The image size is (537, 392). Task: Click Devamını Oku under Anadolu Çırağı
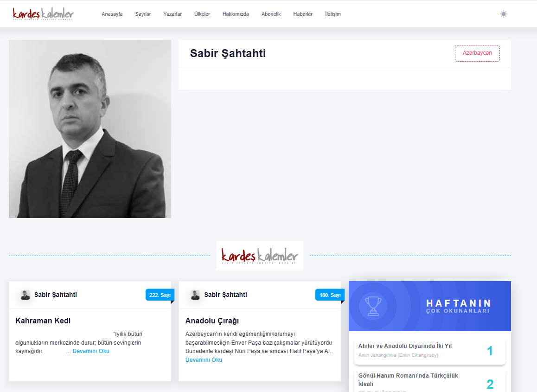(204, 360)
